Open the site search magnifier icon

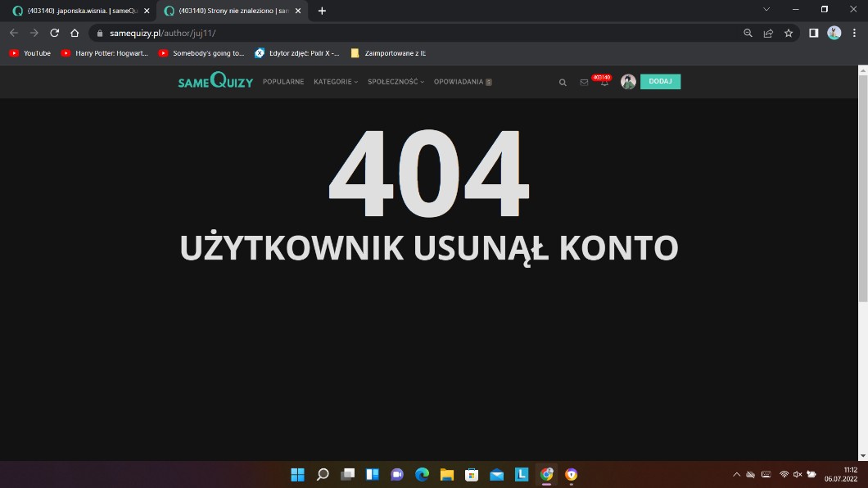click(x=563, y=82)
